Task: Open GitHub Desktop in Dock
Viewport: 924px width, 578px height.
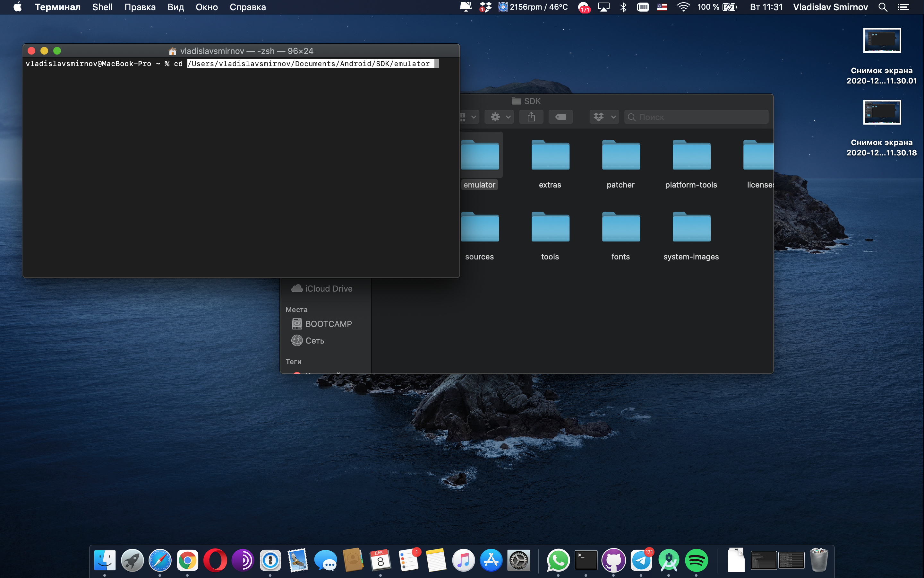Action: point(613,560)
